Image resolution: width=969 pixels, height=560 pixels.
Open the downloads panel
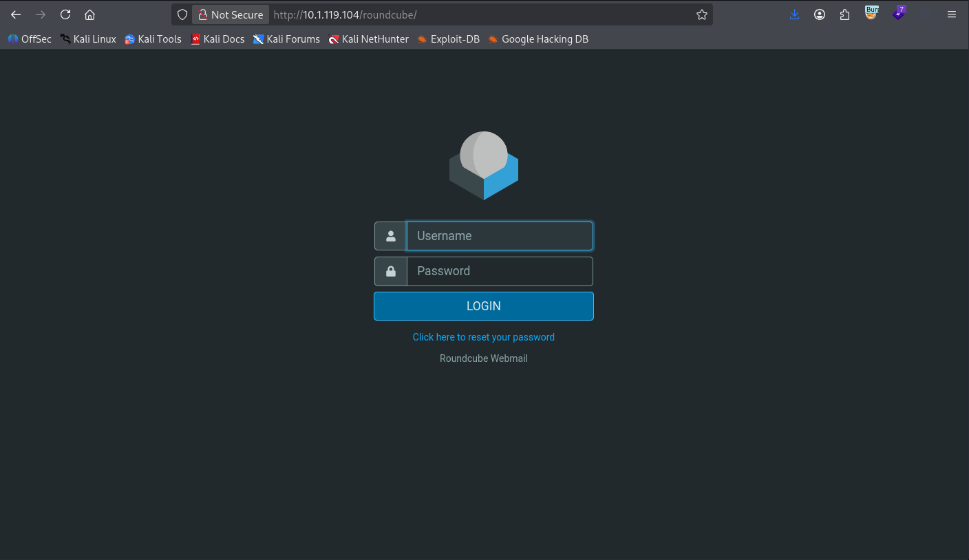[795, 14]
